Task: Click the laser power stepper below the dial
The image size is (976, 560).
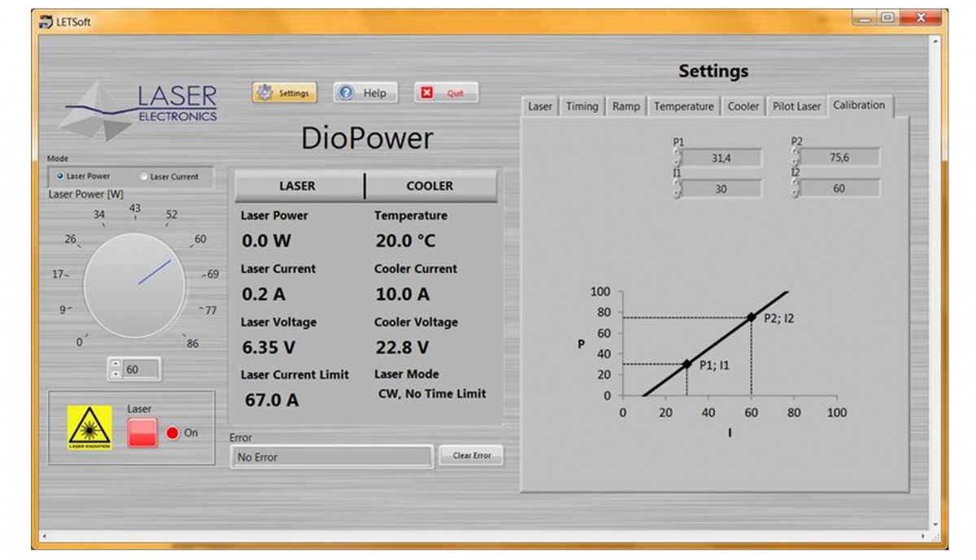Action: 115,370
